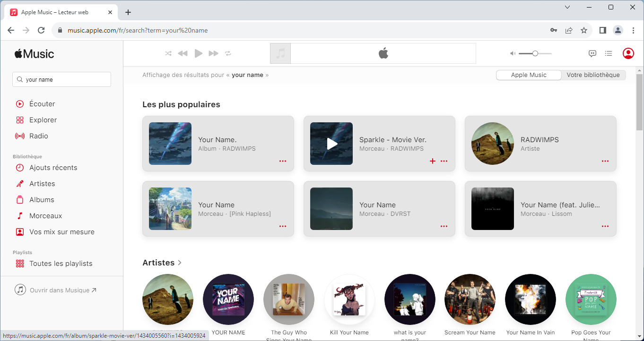Viewport: 644px width, 341px height.
Task: Click the address bar URL
Action: pos(138,30)
